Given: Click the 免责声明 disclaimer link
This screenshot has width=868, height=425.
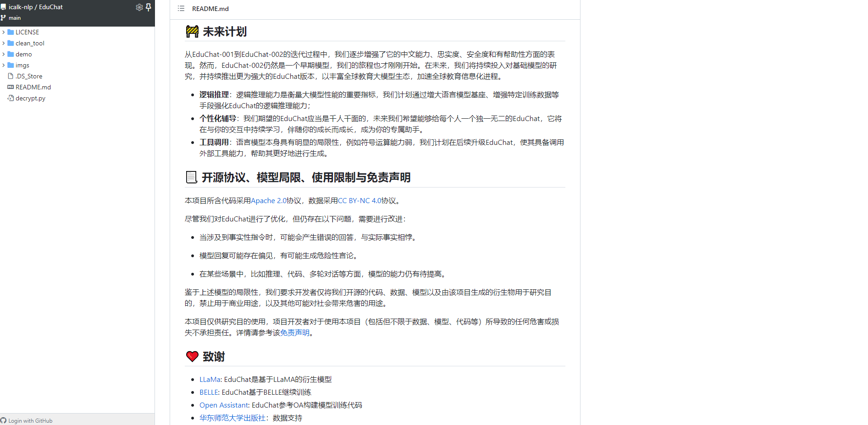Looking at the screenshot, I should [x=295, y=332].
